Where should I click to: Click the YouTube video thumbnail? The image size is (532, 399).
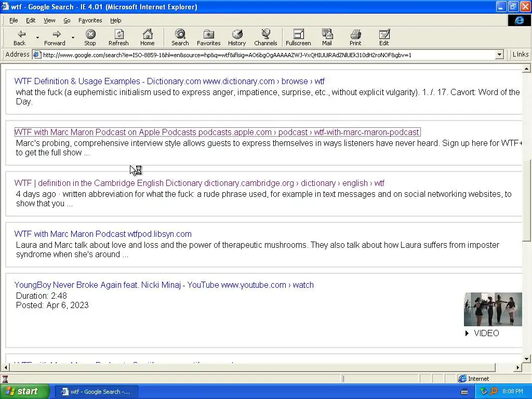tap(493, 309)
